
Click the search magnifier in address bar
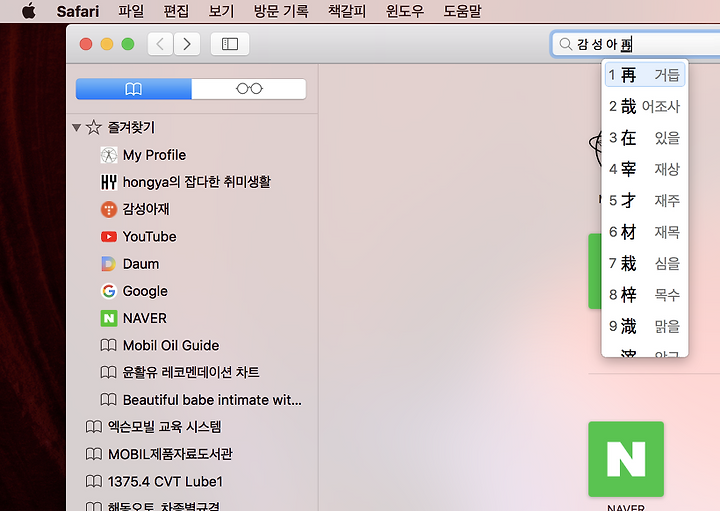click(565, 44)
